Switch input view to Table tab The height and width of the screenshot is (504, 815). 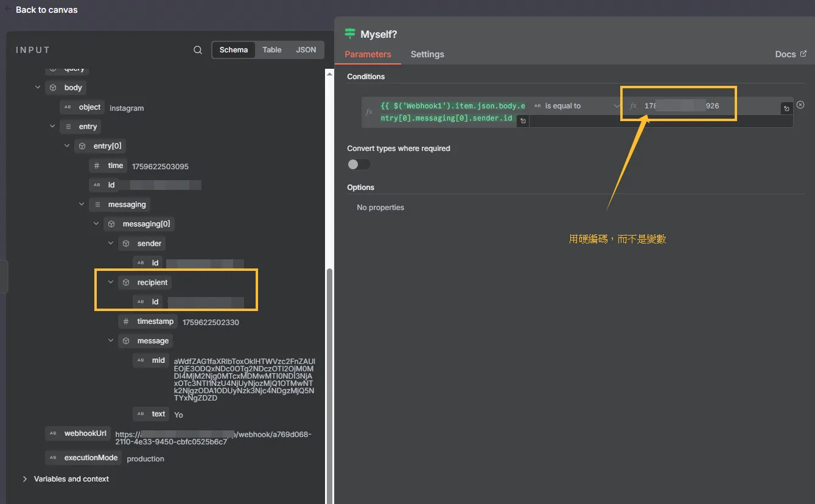click(272, 50)
